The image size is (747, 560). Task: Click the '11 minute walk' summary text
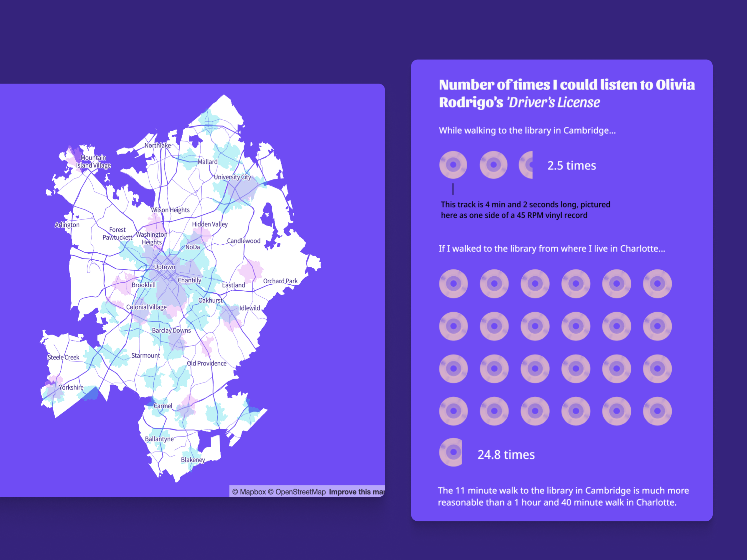coord(563,496)
